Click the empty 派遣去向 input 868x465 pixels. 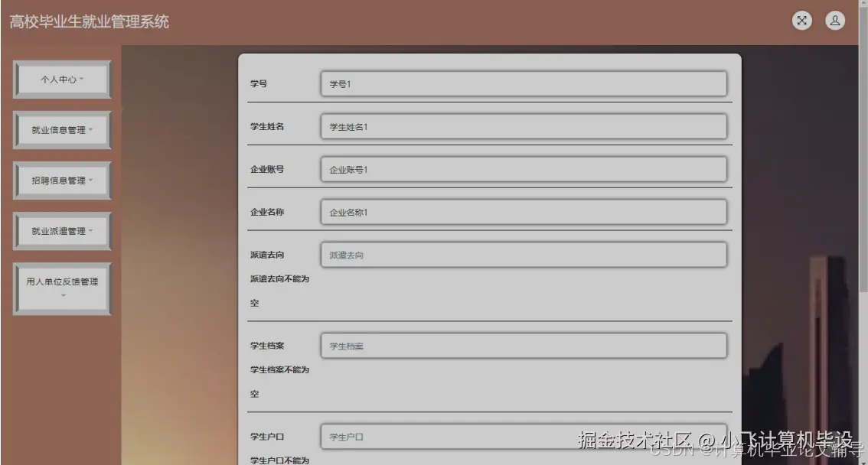tap(523, 255)
